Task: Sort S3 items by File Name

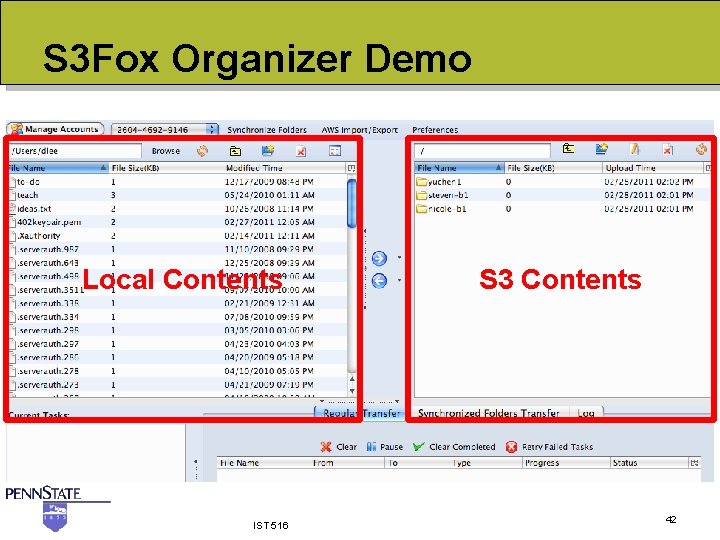Action: (459, 168)
